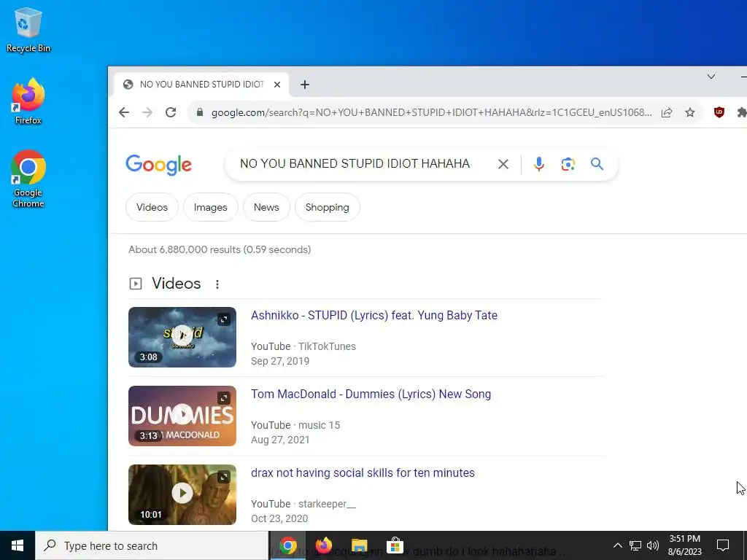This screenshot has width=747, height=560.
Task: Play the DUMMIES video thumbnail
Action: tap(182, 416)
